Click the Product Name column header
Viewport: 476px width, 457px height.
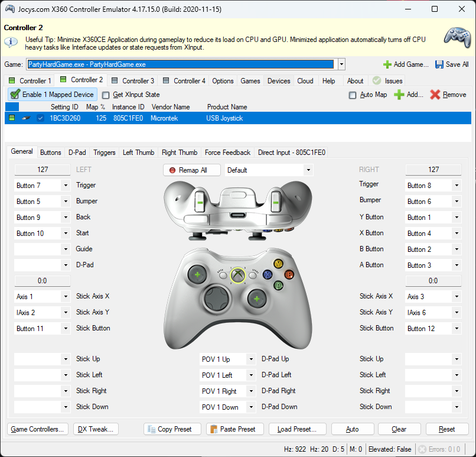pyautogui.click(x=227, y=107)
